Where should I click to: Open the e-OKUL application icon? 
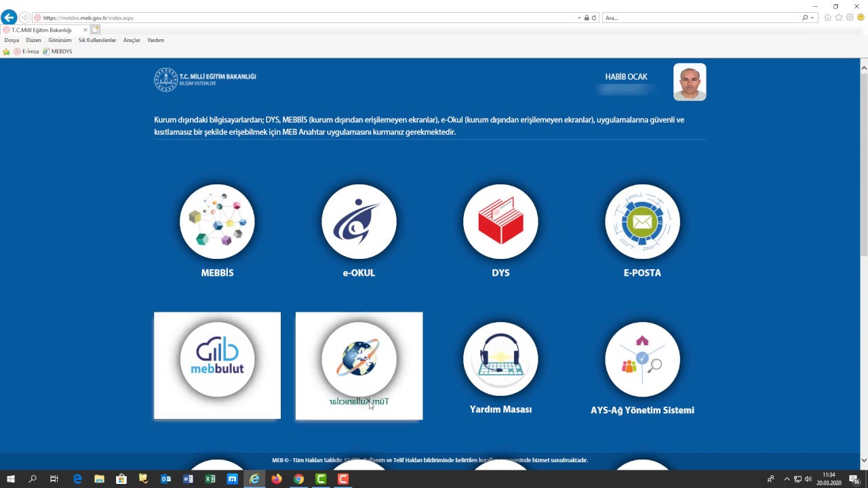[359, 222]
